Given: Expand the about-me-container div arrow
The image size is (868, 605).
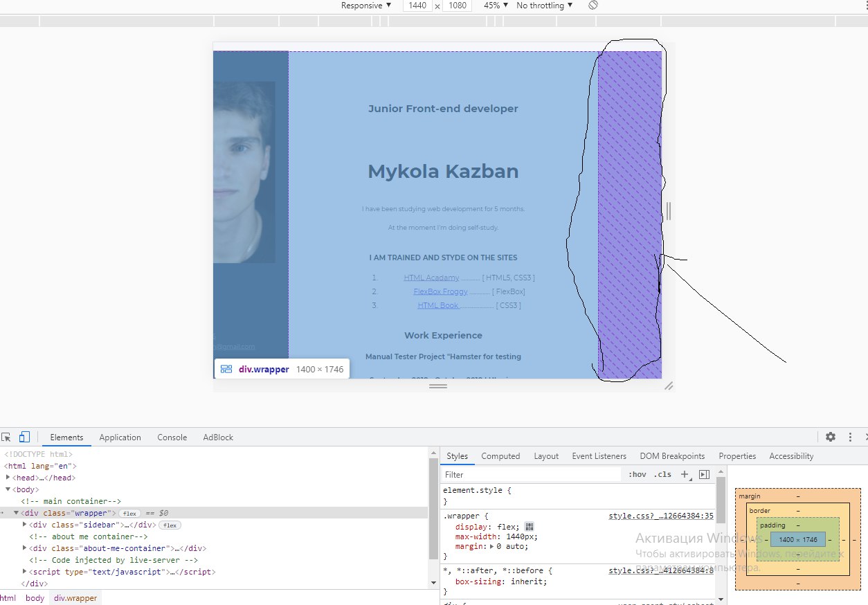Looking at the screenshot, I should [25, 548].
